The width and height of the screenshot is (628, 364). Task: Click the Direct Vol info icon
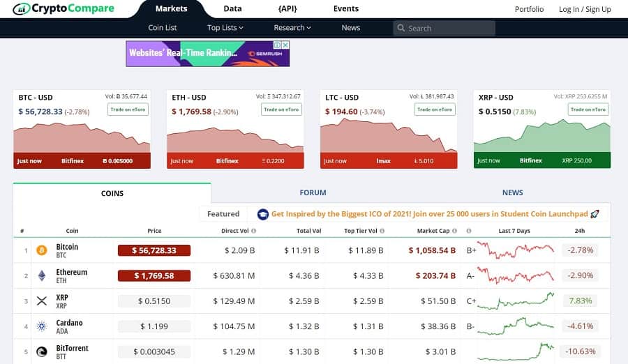click(253, 231)
